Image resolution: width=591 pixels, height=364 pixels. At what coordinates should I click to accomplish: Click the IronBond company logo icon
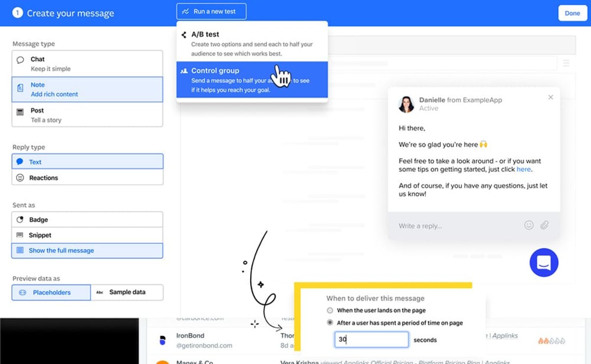click(x=163, y=340)
